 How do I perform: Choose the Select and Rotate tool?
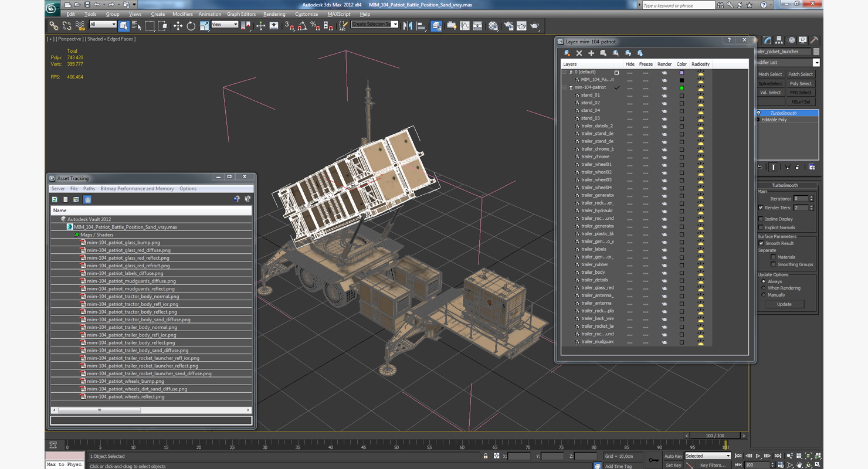191,26
